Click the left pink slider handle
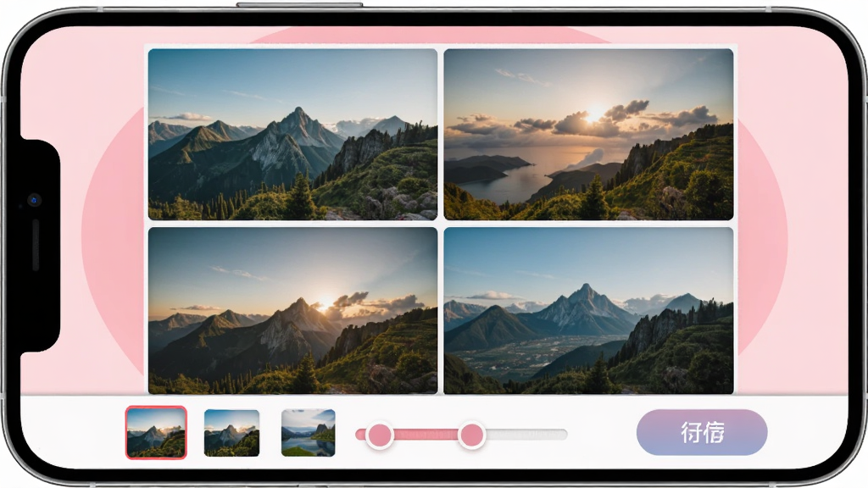 click(380, 435)
